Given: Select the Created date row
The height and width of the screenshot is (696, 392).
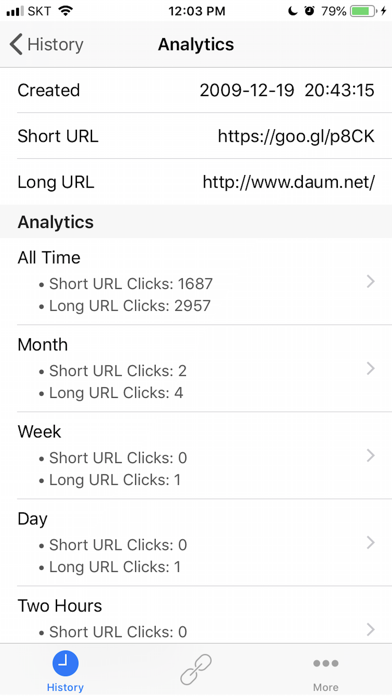Looking at the screenshot, I should point(196,90).
